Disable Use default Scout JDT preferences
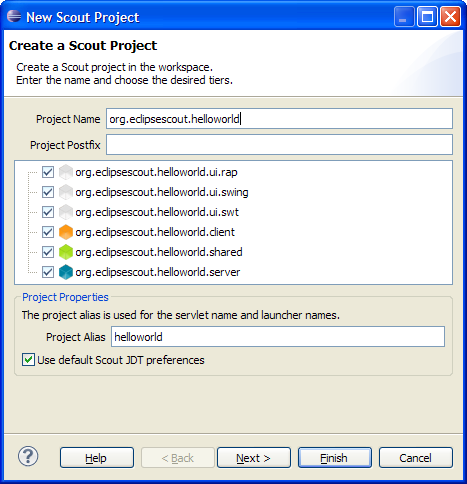The height and width of the screenshot is (484, 467). (28, 360)
